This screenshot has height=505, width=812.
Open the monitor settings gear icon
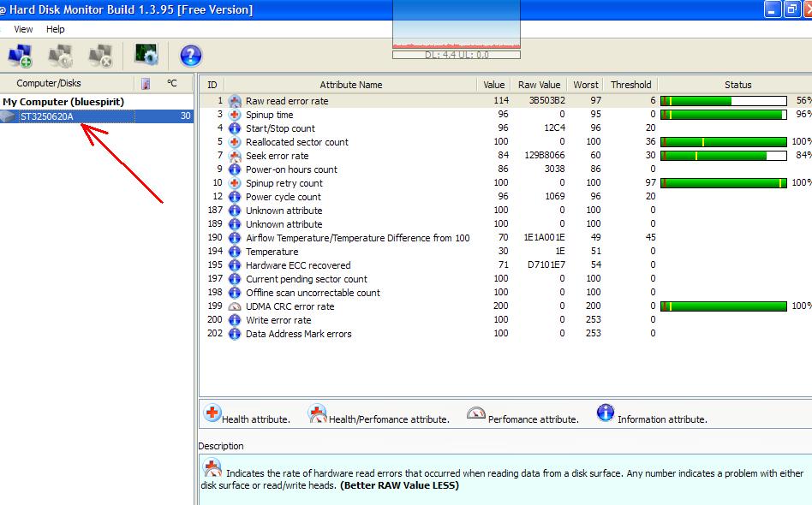(x=146, y=56)
